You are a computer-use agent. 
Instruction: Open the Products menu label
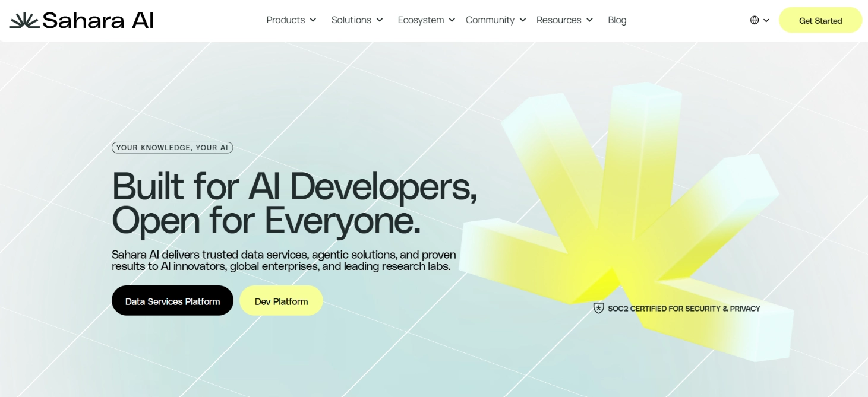click(x=285, y=20)
